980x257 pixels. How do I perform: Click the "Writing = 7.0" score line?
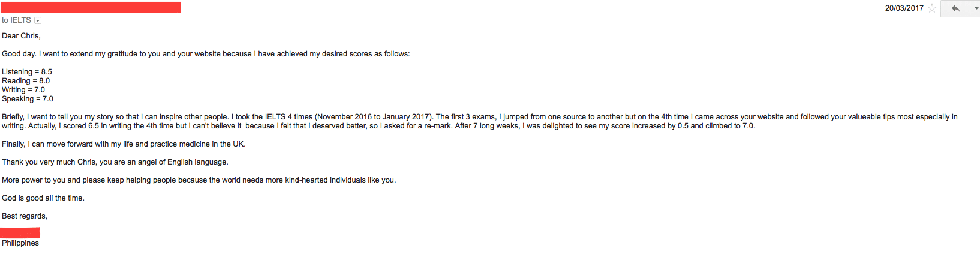point(23,90)
